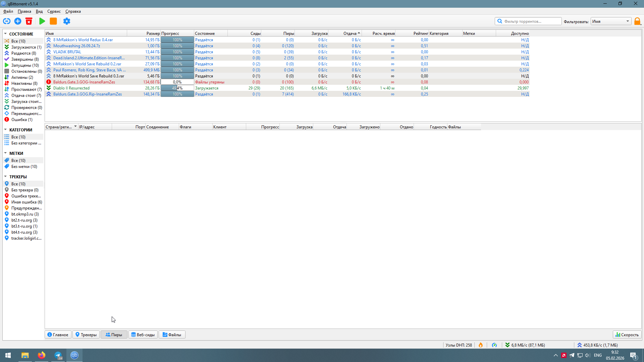The height and width of the screenshot is (362, 644).
Task: Collapse the КАТЕГОРИИ sidebar section
Action: tap(5, 130)
